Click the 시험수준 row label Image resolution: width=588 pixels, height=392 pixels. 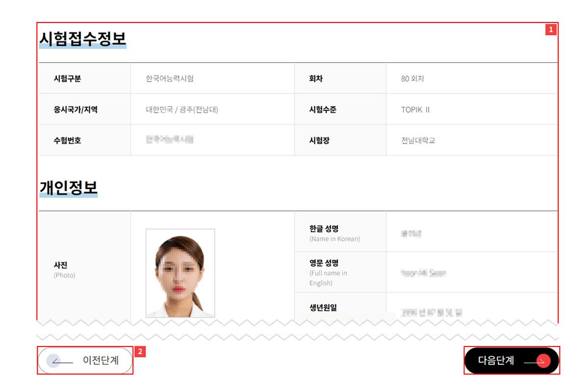coord(322,110)
